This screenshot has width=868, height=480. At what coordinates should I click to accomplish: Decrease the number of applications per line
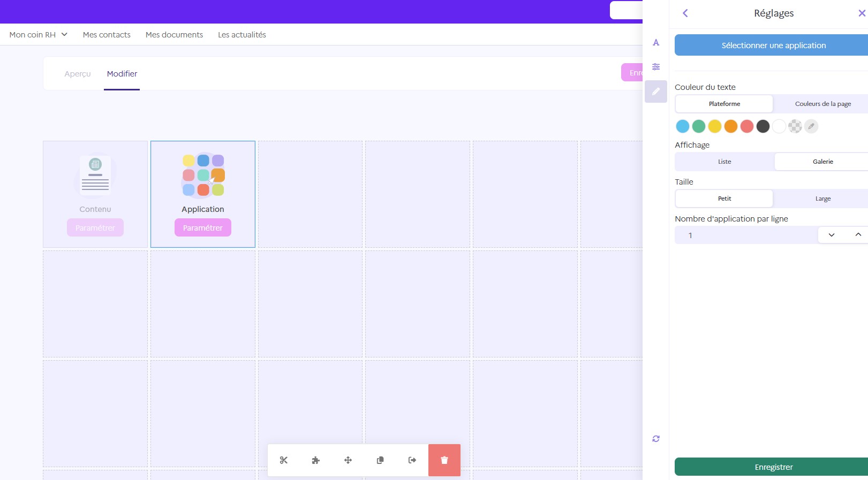point(832,235)
